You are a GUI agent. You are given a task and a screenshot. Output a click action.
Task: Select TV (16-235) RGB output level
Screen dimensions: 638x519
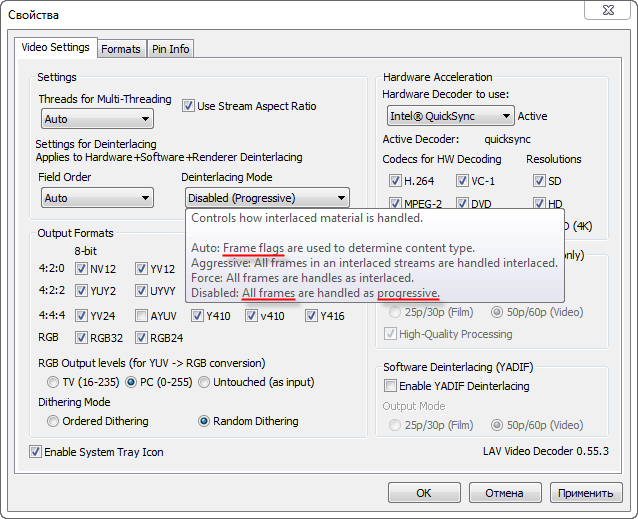pyautogui.click(x=54, y=382)
